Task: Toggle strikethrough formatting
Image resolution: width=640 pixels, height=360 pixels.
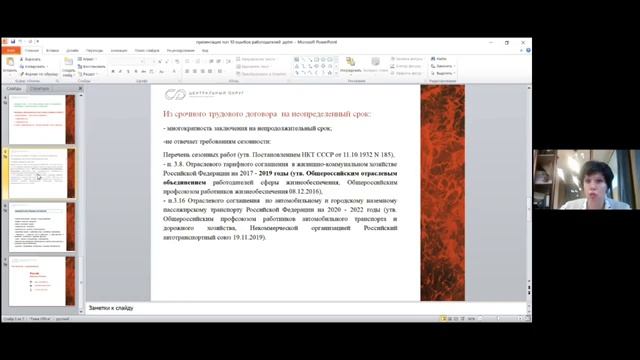Action: point(144,71)
